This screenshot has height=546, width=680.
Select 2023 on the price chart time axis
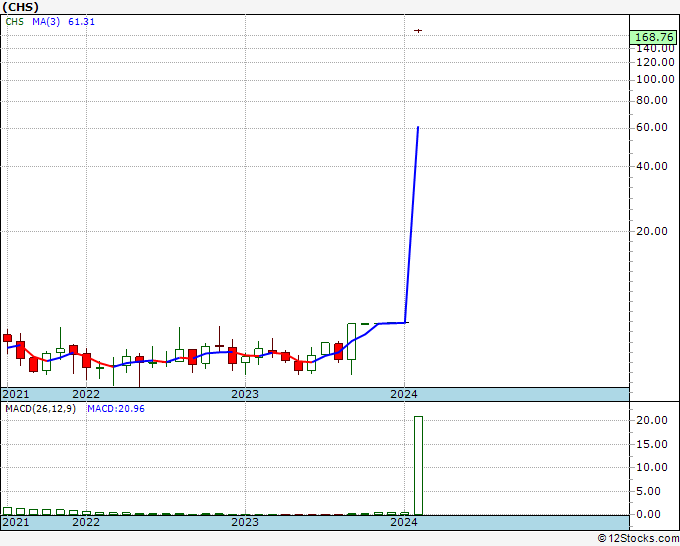coord(245,394)
